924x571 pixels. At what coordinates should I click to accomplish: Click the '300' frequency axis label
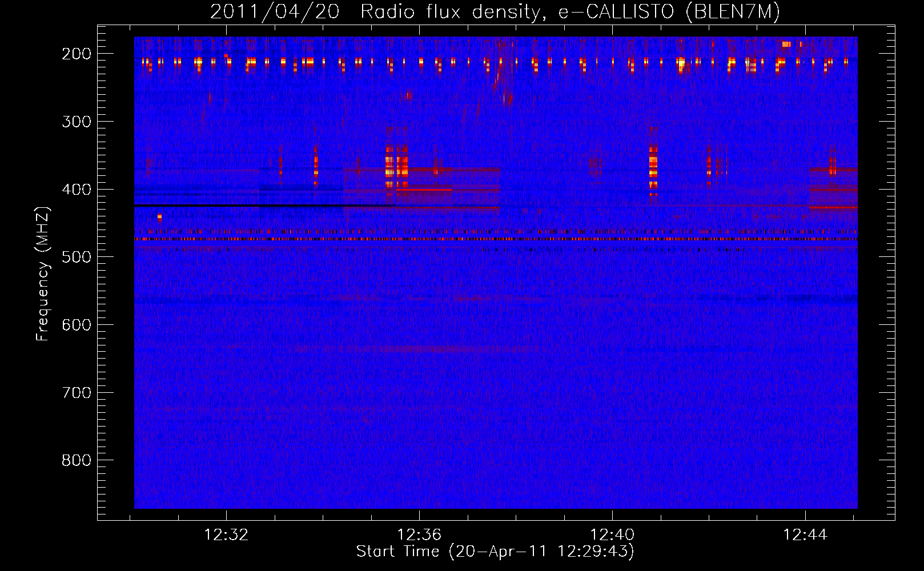[77, 122]
